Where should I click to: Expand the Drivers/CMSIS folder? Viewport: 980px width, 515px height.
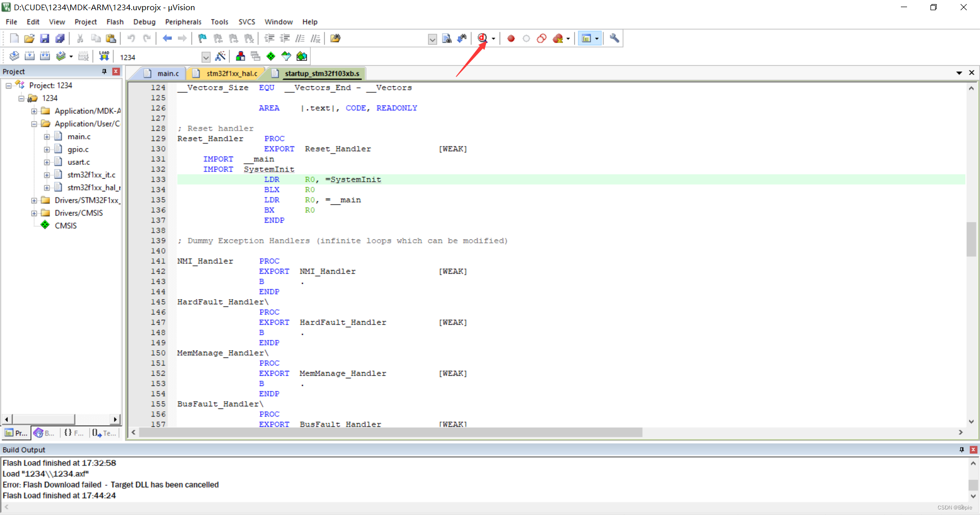pyautogui.click(x=34, y=213)
